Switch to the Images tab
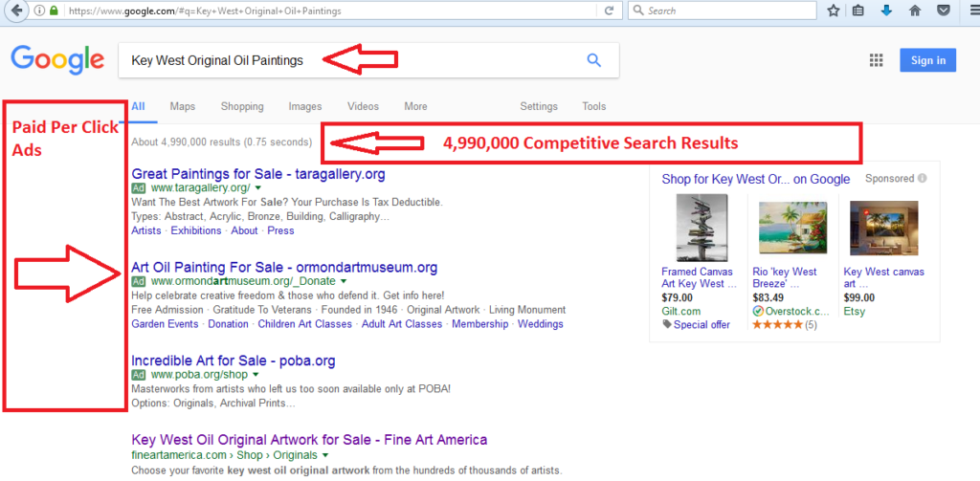980x481 pixels. 305,106
